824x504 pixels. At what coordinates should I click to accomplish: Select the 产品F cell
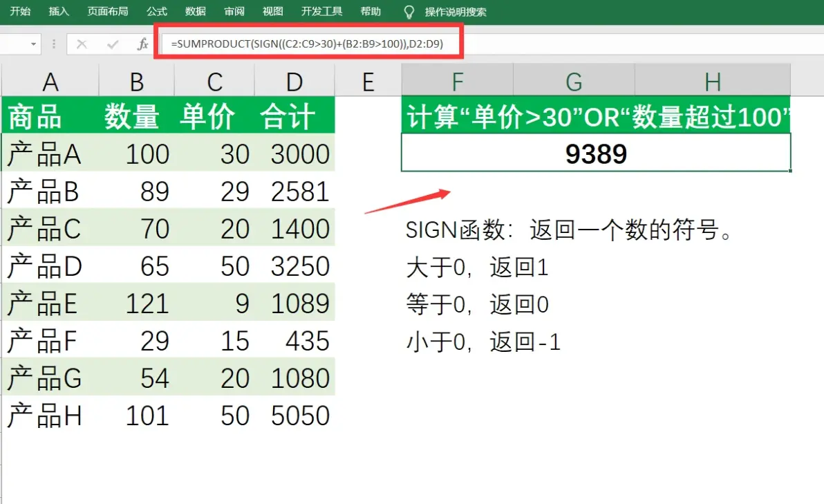point(50,339)
